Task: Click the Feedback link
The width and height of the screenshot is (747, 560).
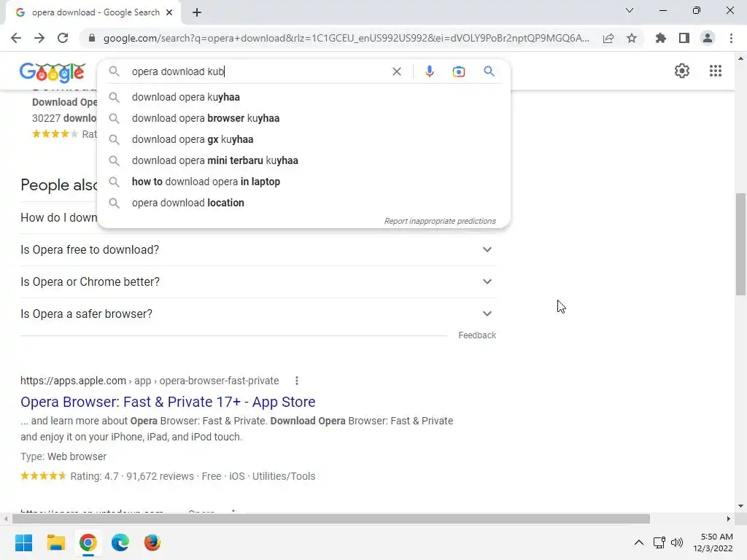Action: [x=477, y=335]
